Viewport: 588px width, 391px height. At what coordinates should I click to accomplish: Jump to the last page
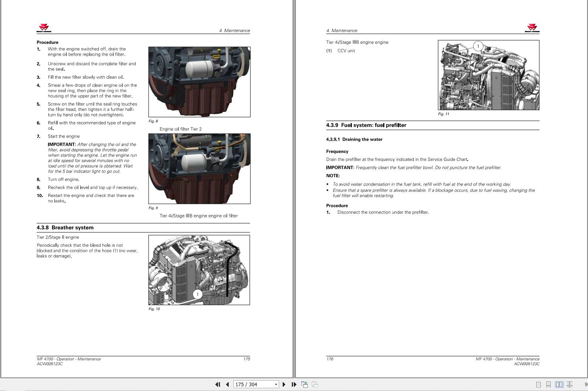[294, 384]
